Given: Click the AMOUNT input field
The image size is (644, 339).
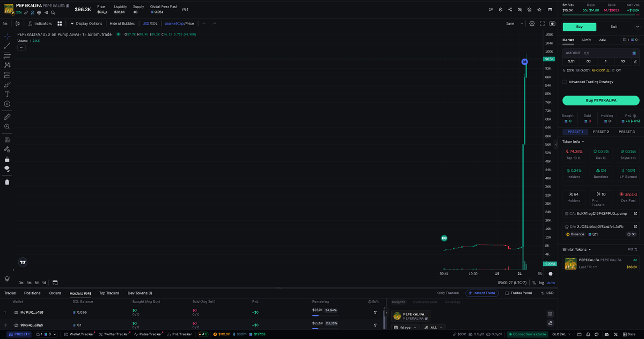Looking at the screenshot, I should point(601,53).
